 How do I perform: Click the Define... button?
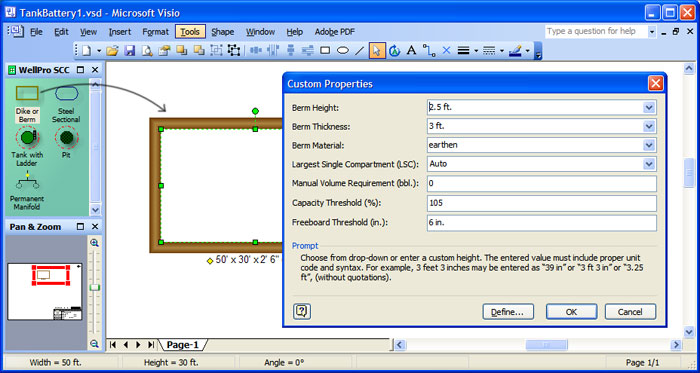coord(508,312)
